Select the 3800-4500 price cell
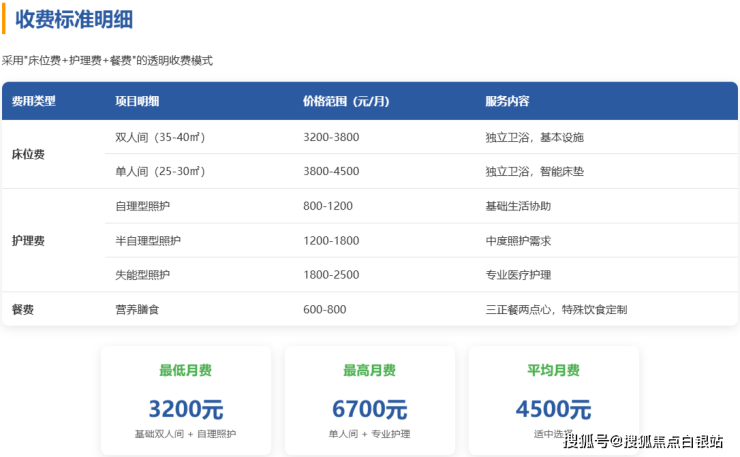The width and height of the screenshot is (740, 457). coord(331,171)
